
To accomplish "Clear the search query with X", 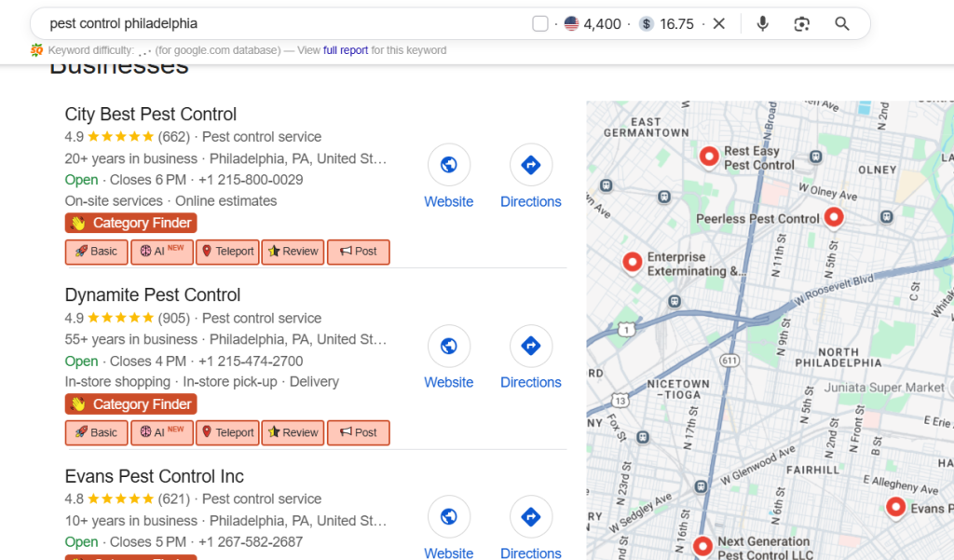I will pyautogui.click(x=719, y=23).
